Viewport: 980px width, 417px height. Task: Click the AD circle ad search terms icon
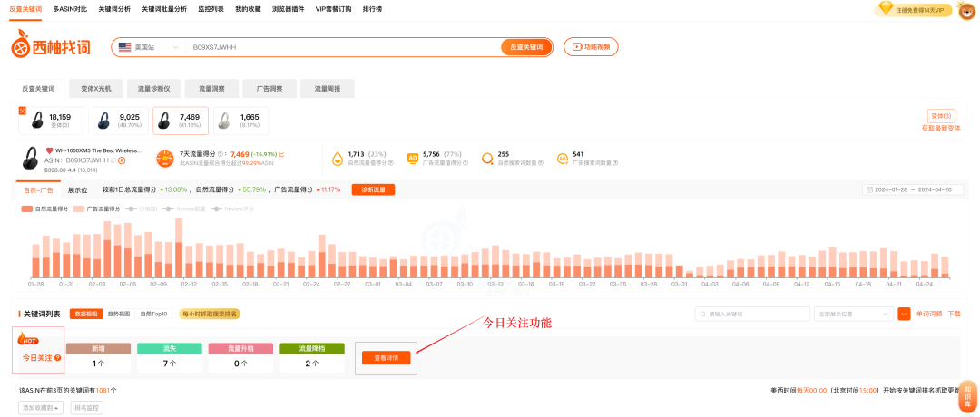562,159
